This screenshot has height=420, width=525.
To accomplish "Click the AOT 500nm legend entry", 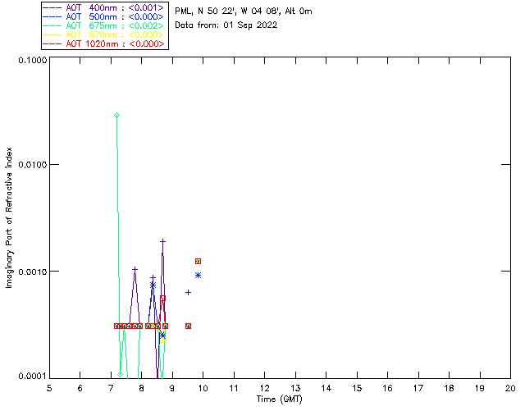I will point(104,16).
